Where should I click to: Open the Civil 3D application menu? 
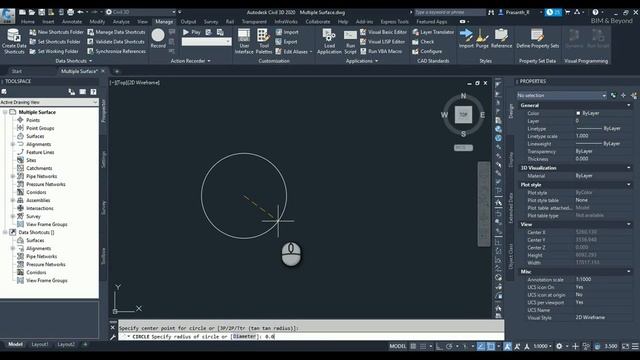point(7,15)
